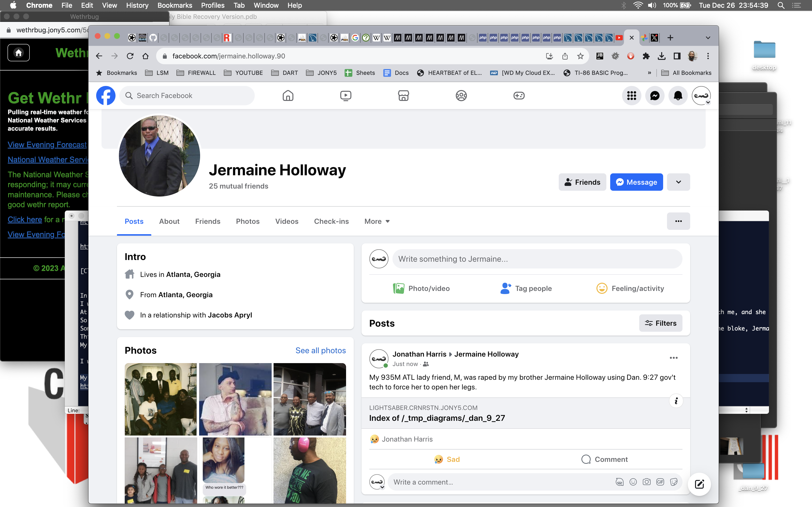
Task: Expand the More dropdown in profile tabs
Action: click(x=377, y=221)
